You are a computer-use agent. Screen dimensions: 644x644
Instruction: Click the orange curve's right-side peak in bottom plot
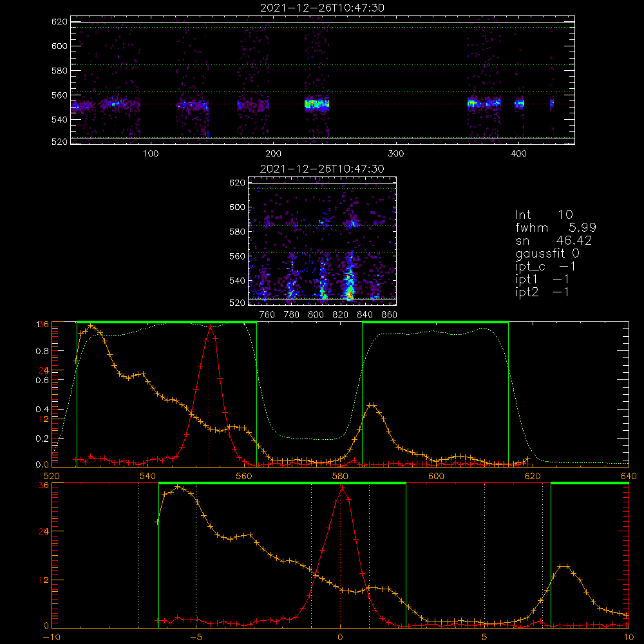tap(564, 566)
